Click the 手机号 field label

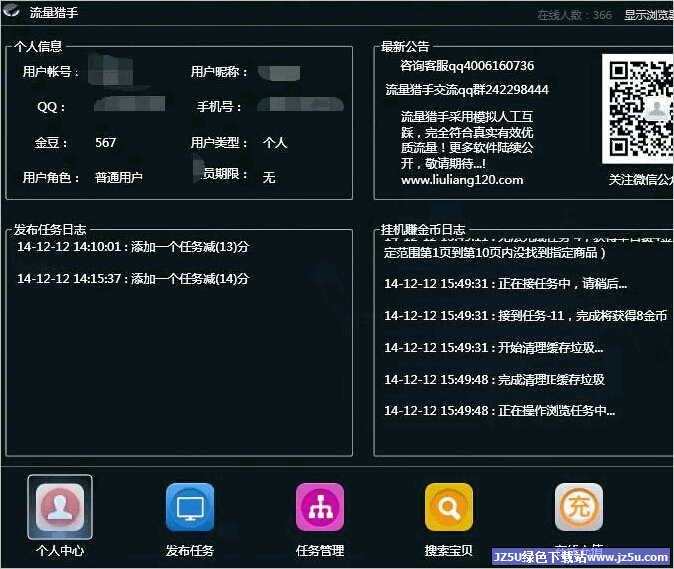[x=219, y=107]
